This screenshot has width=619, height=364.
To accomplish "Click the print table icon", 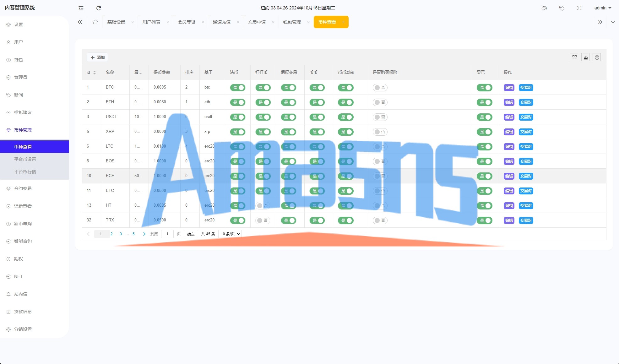I will click(x=597, y=57).
